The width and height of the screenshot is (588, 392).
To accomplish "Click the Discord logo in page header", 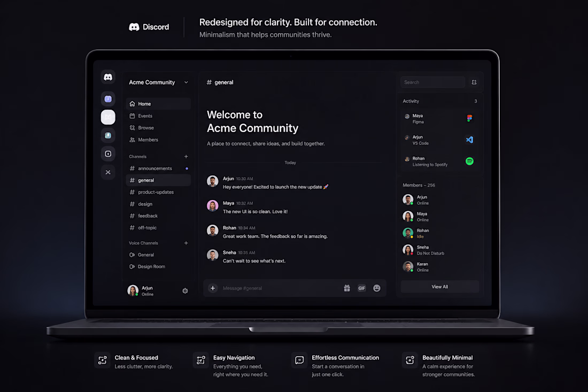I will pos(149,27).
